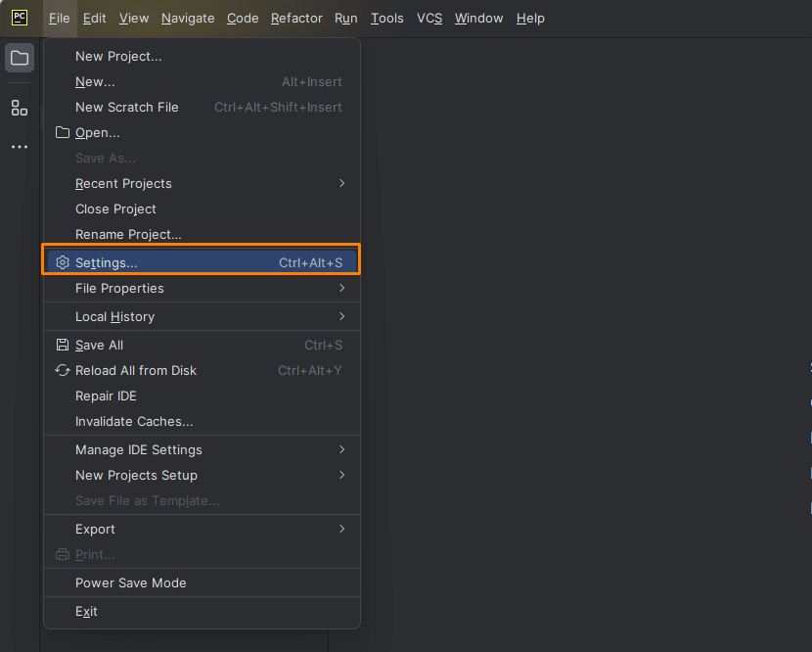Open the Code menu

coord(243,19)
